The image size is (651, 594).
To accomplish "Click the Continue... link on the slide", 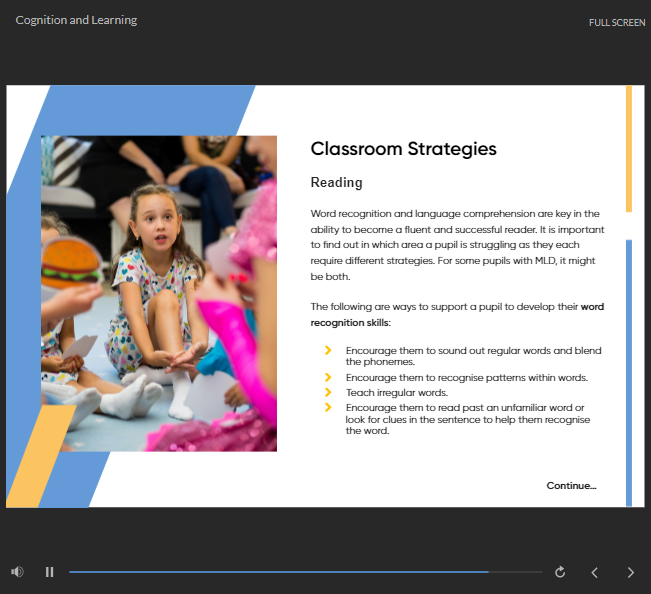I will pos(571,486).
